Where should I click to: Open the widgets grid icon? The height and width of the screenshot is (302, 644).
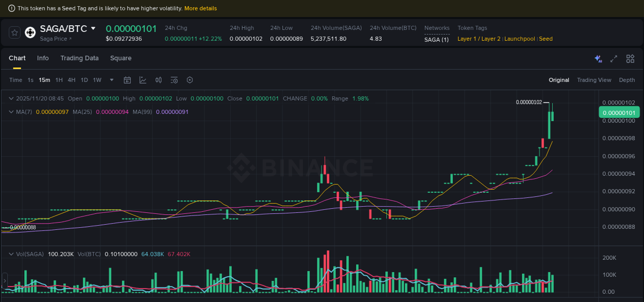(630, 59)
